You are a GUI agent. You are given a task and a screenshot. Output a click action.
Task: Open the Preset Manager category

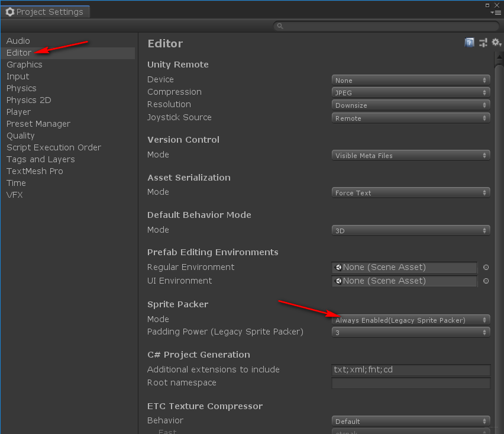click(x=38, y=124)
